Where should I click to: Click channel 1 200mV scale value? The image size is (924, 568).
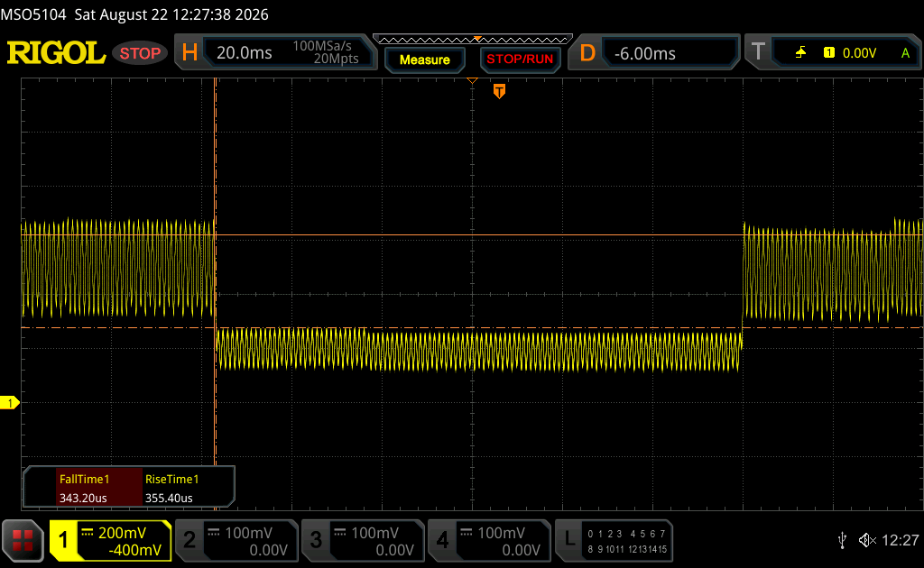pyautogui.click(x=122, y=533)
